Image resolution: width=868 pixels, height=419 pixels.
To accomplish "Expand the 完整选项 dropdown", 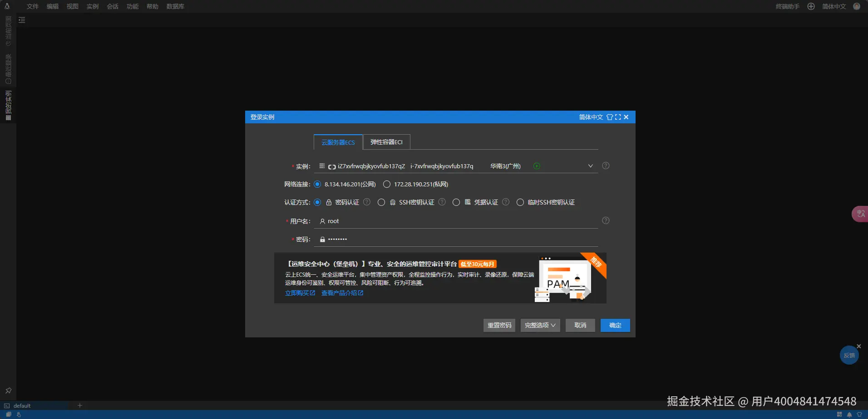I will point(539,325).
